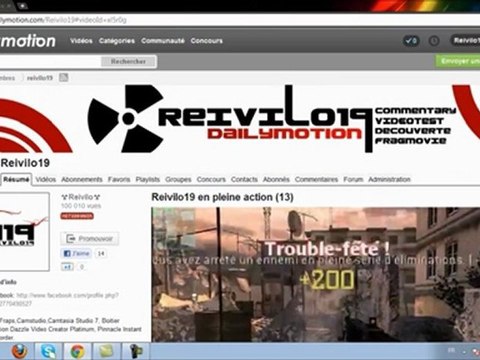The height and width of the screenshot is (360, 480).
Task: Open the Communauté navigation menu
Action: [x=163, y=41]
